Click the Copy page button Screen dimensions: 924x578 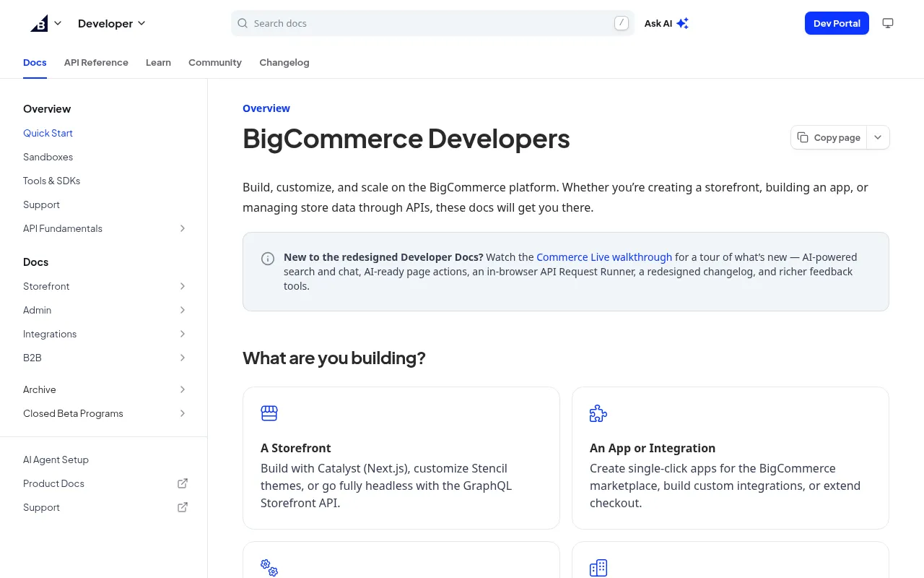click(829, 137)
